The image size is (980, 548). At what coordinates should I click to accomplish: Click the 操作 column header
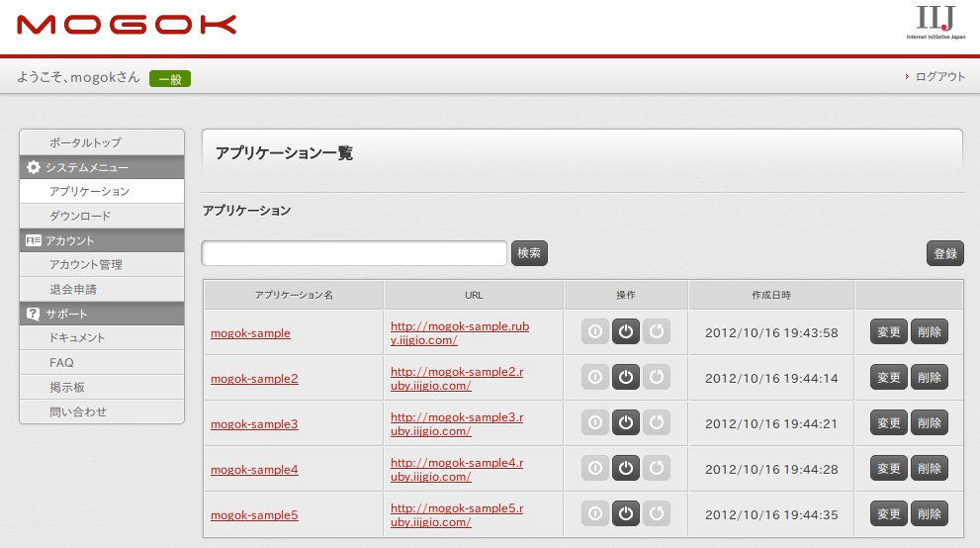tap(626, 295)
